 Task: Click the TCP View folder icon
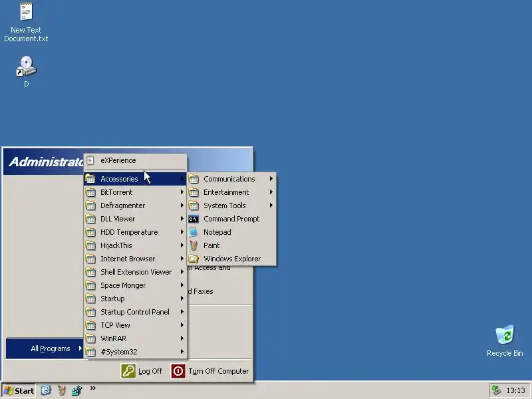pos(90,325)
